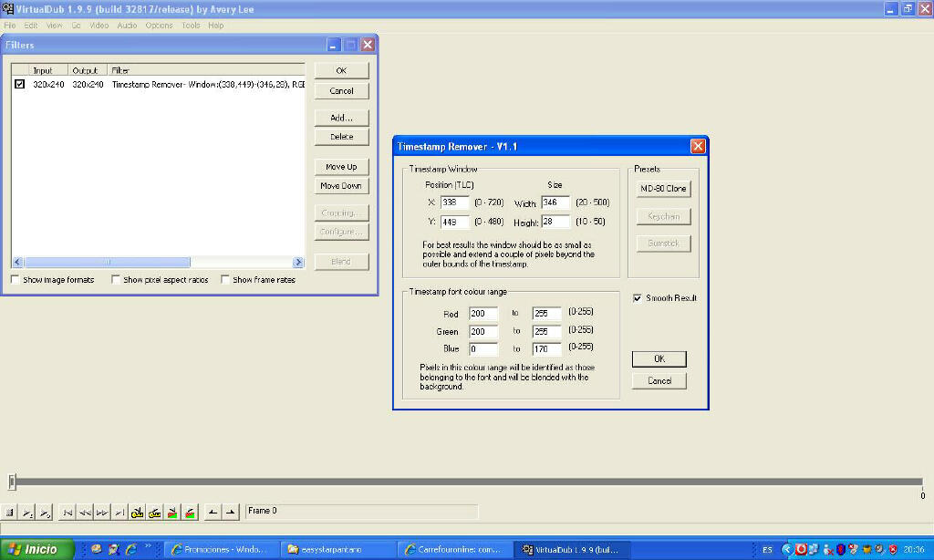This screenshot has height=560, width=934.
Task: Enable Show image formats checkbox
Action: [x=16, y=280]
